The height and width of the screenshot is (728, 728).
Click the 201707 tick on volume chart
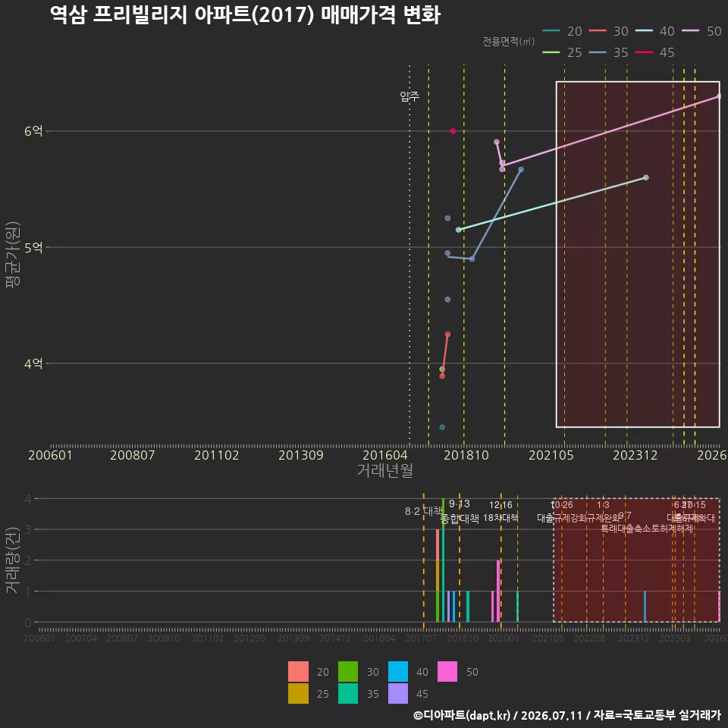(421, 639)
